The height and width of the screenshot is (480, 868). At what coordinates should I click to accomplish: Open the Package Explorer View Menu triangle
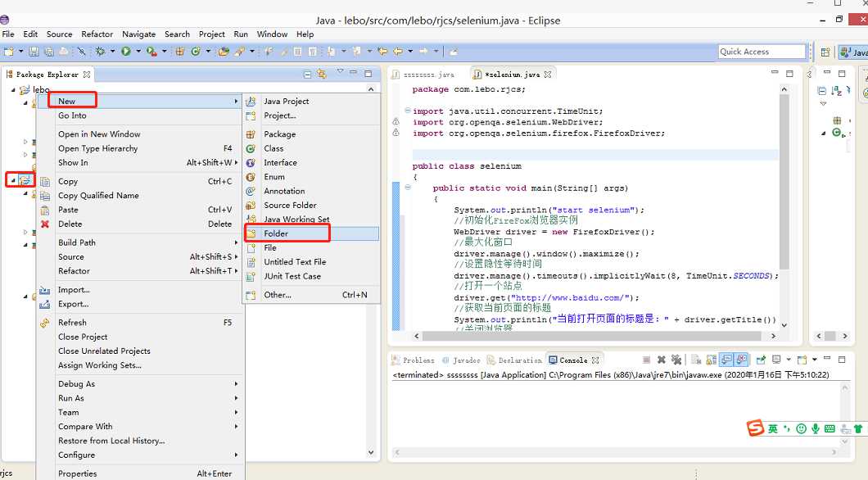(x=340, y=73)
